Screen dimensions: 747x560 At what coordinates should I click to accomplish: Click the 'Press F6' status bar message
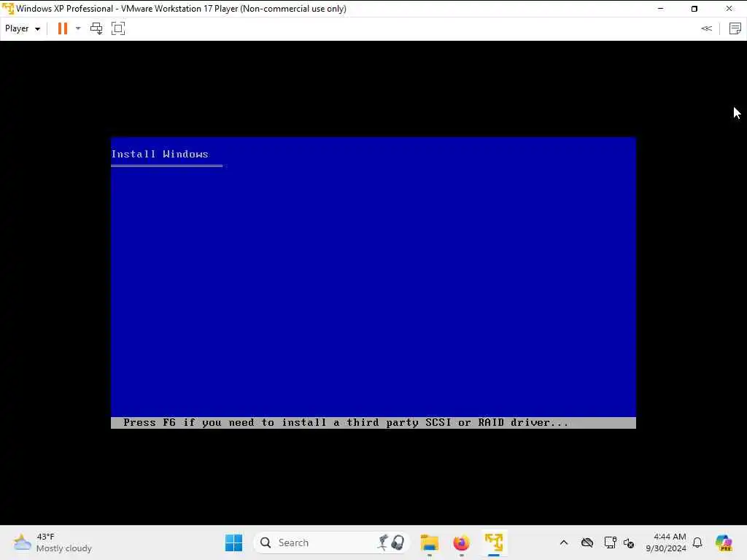tap(346, 422)
